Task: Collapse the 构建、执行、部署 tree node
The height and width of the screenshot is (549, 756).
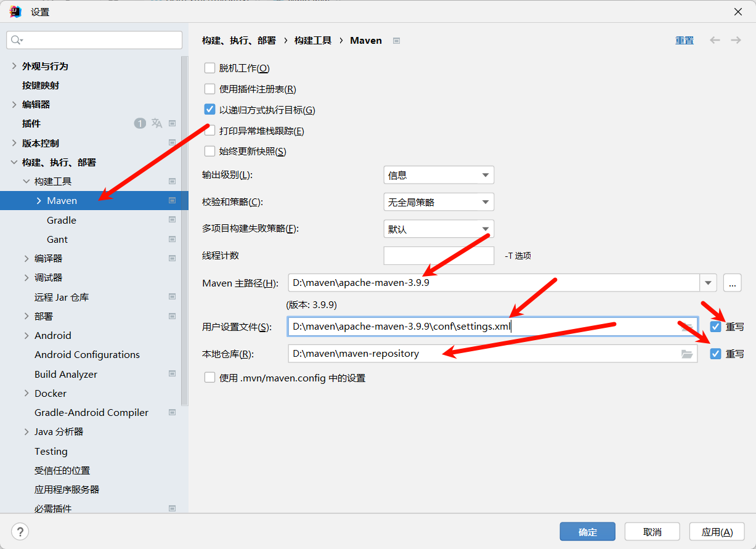Action: (14, 162)
